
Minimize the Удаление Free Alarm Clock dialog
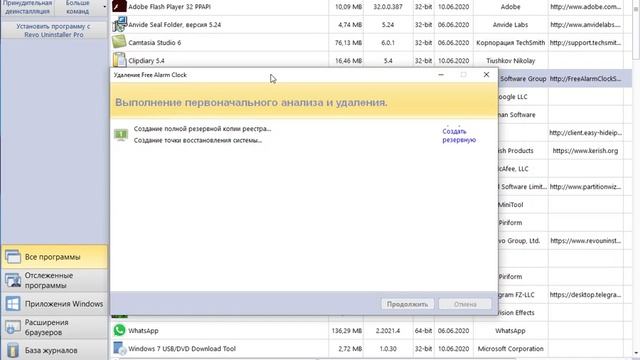tap(441, 75)
